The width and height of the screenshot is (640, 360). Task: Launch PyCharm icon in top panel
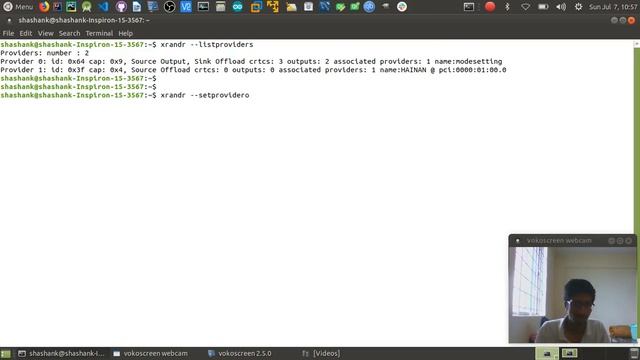pyautogui.click(x=71, y=7)
